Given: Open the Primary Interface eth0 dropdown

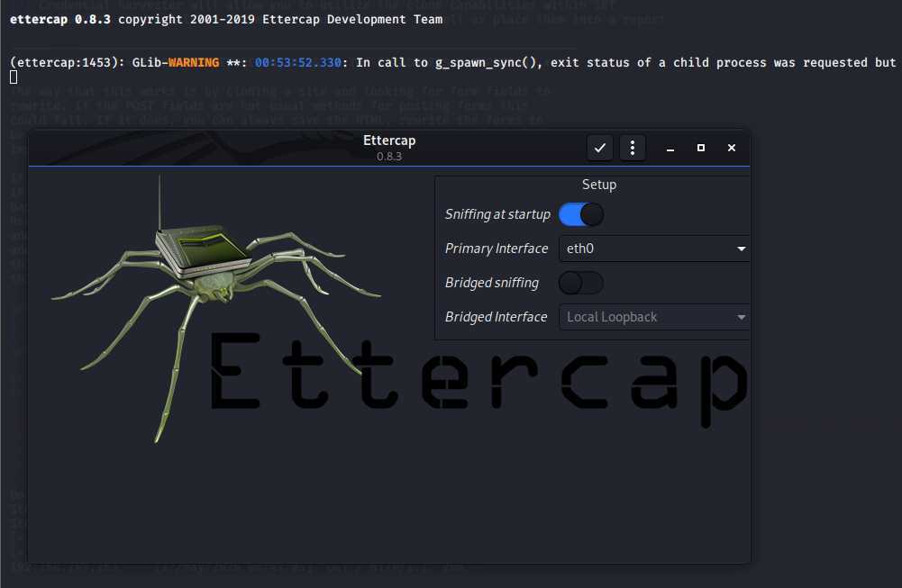Looking at the screenshot, I should [x=654, y=249].
